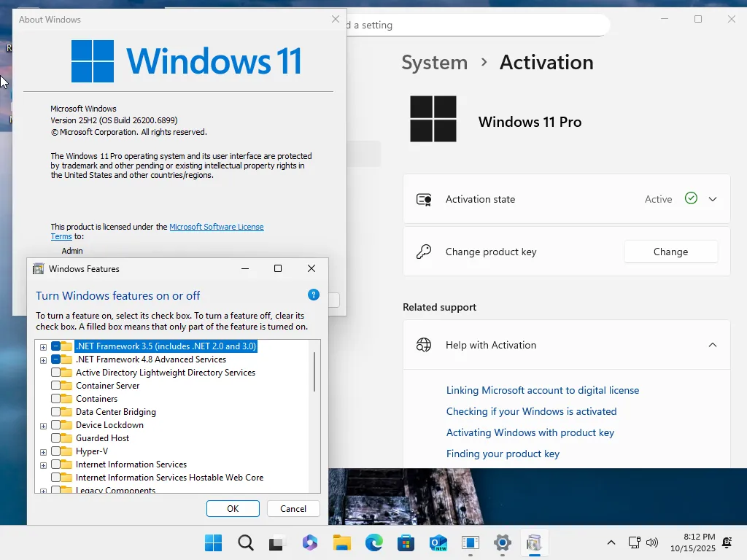Click Cancel in Windows Features
This screenshot has width=747, height=560.
click(293, 508)
